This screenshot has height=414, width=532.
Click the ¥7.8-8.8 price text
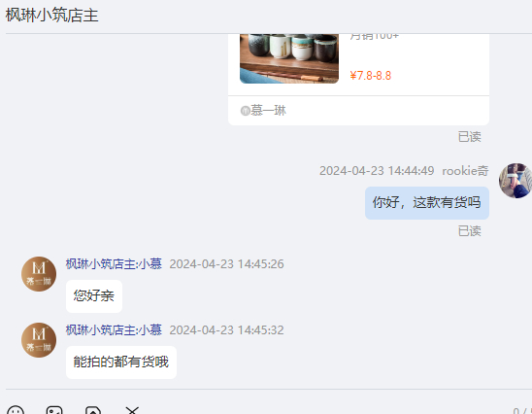coord(371,76)
